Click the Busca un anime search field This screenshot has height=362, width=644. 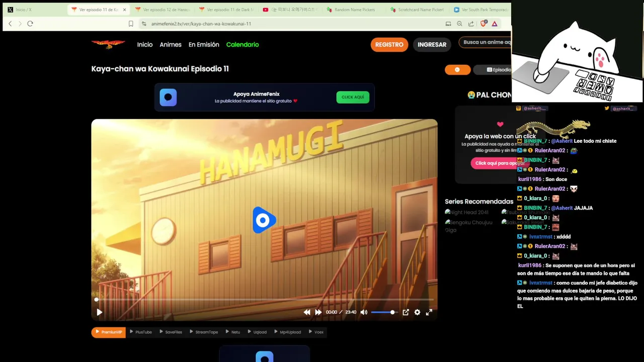click(x=485, y=42)
